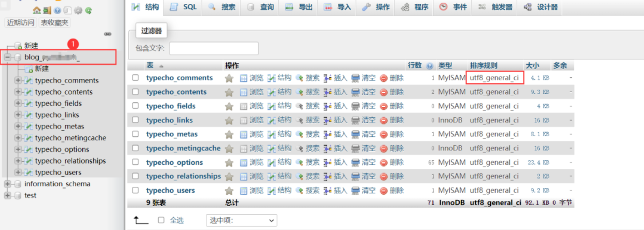The width and height of the screenshot is (644, 230).
Task: Click browse icon for typecho_contents
Action: pos(244,92)
